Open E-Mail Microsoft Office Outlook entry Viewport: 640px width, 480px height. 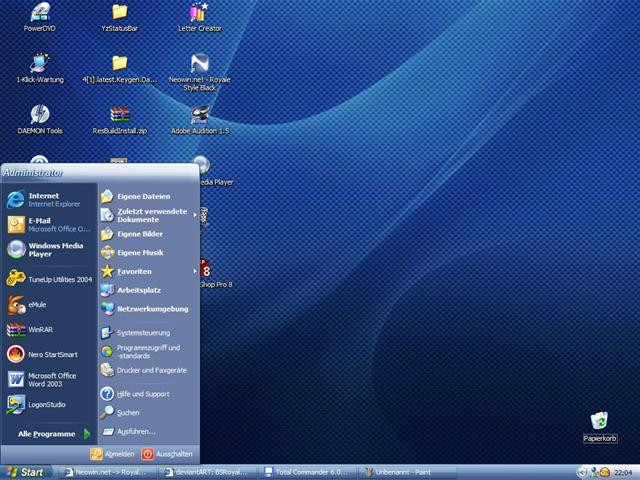click(49, 225)
